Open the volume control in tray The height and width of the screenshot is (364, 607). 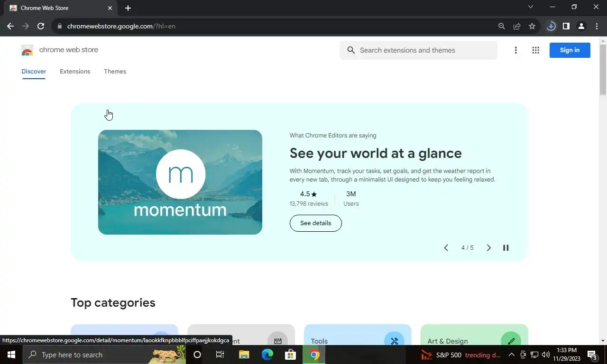point(546,355)
